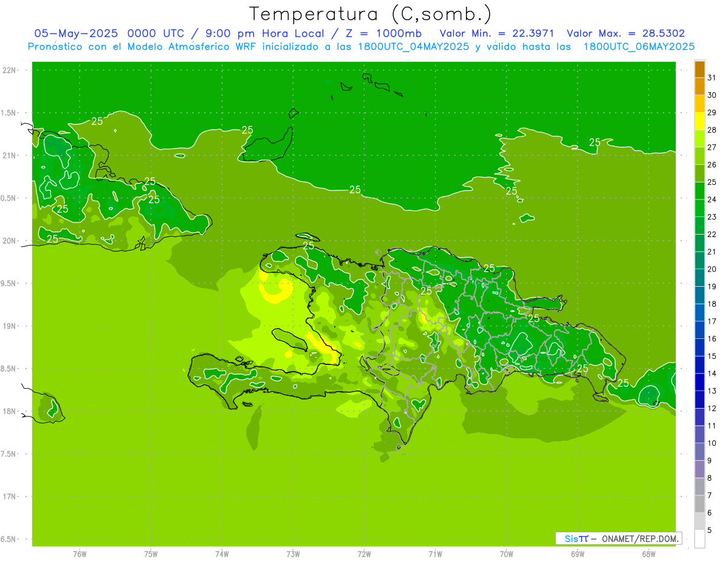Click the legend value 8
The image size is (728, 562).
point(710,478)
